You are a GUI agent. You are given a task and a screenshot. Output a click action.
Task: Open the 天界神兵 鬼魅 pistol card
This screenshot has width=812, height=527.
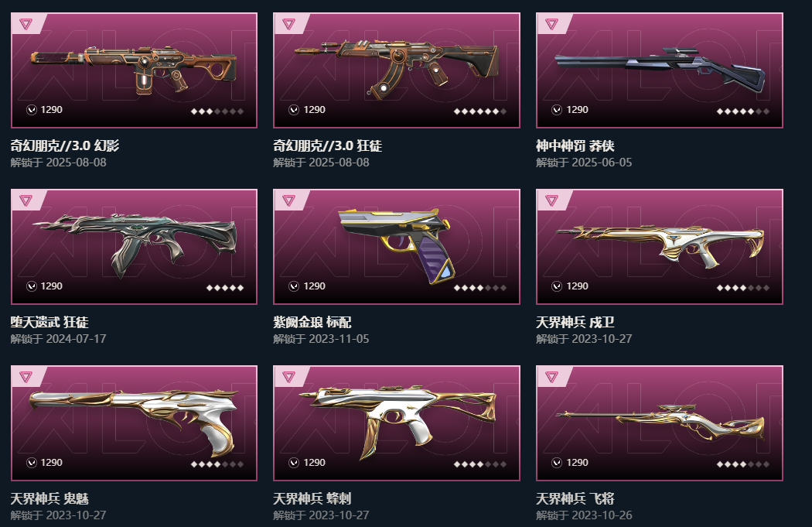pyautogui.click(x=134, y=423)
